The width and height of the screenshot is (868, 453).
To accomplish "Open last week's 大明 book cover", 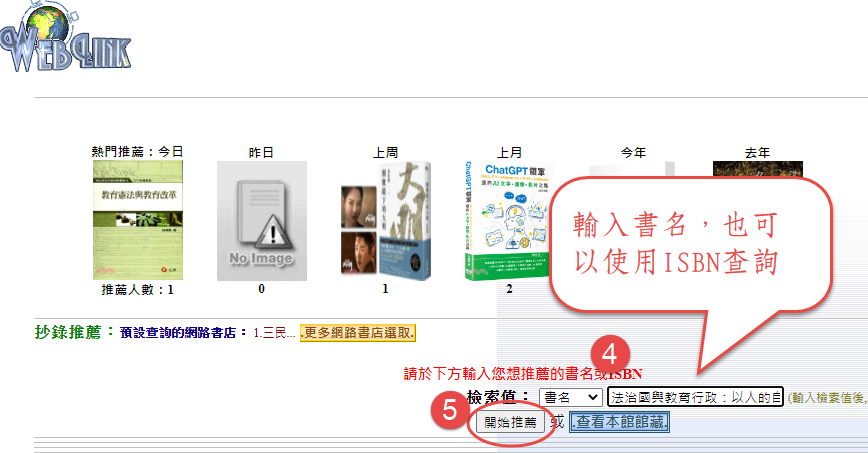I will (x=386, y=221).
